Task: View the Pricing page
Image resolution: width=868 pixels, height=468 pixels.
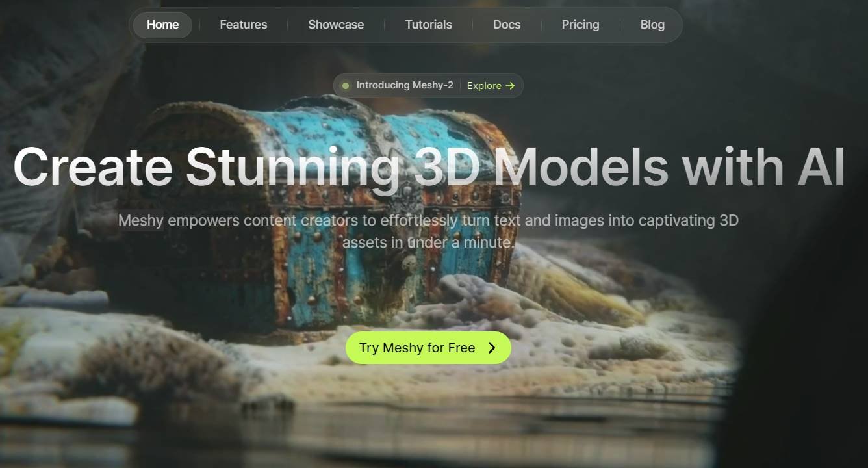Action: [x=580, y=25]
